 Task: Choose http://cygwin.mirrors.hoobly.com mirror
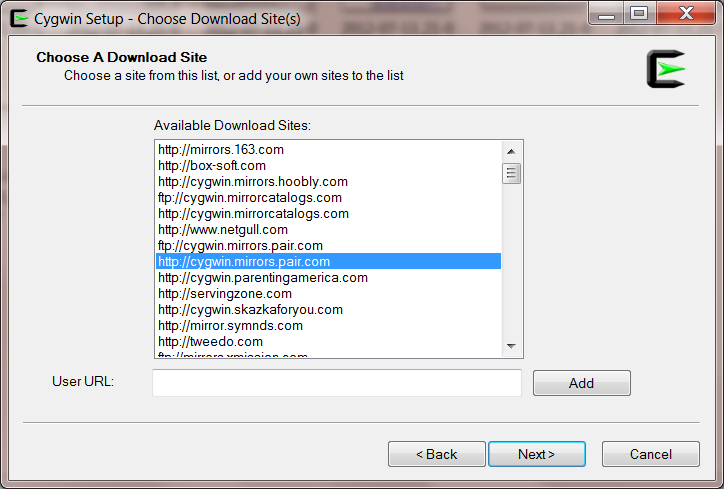coord(328,181)
